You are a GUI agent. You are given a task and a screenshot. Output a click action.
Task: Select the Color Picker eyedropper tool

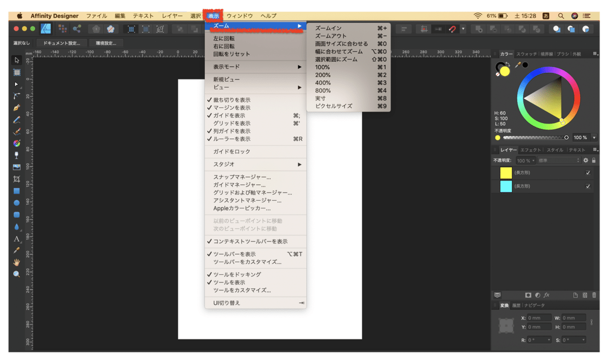17,250
